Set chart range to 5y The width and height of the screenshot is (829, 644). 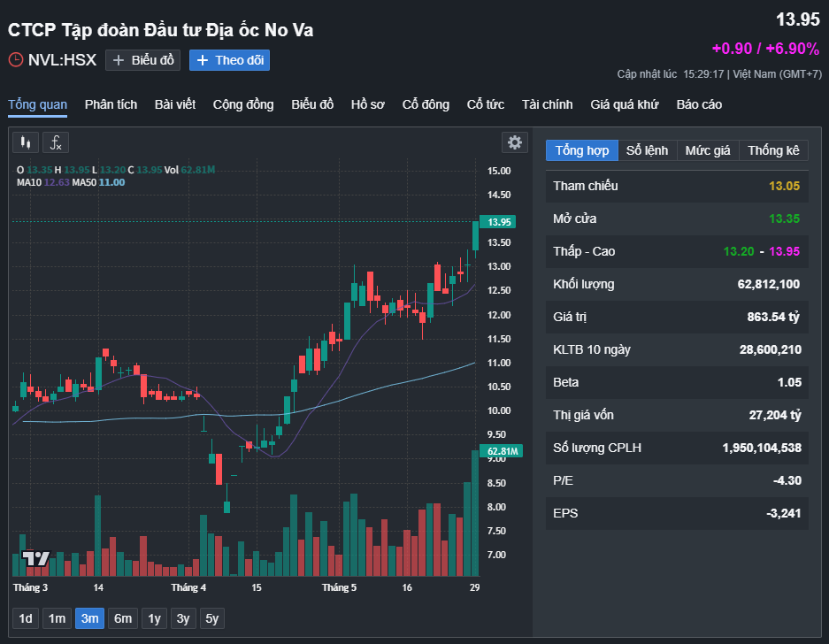click(212, 618)
